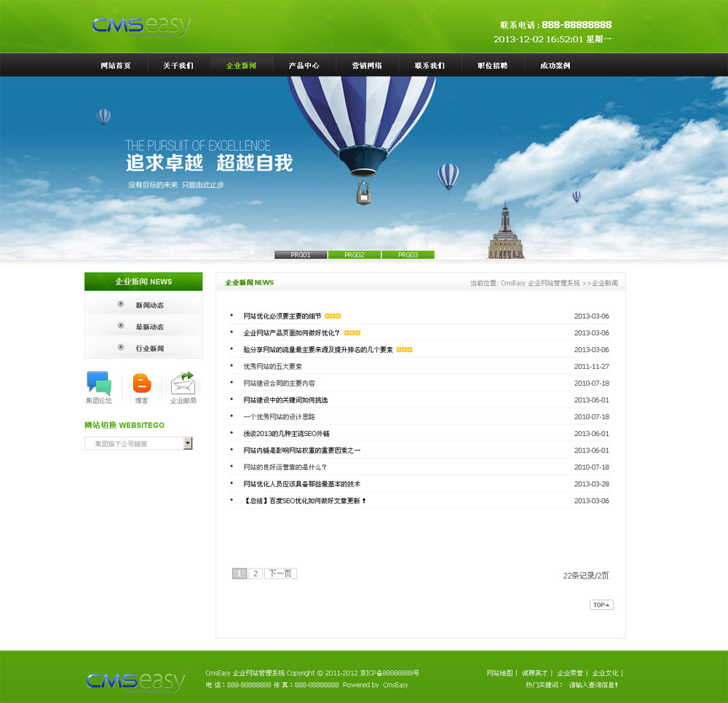728x703 pixels.
Task: Go to 联系我们 in the nav bar
Action: pyautogui.click(x=430, y=65)
